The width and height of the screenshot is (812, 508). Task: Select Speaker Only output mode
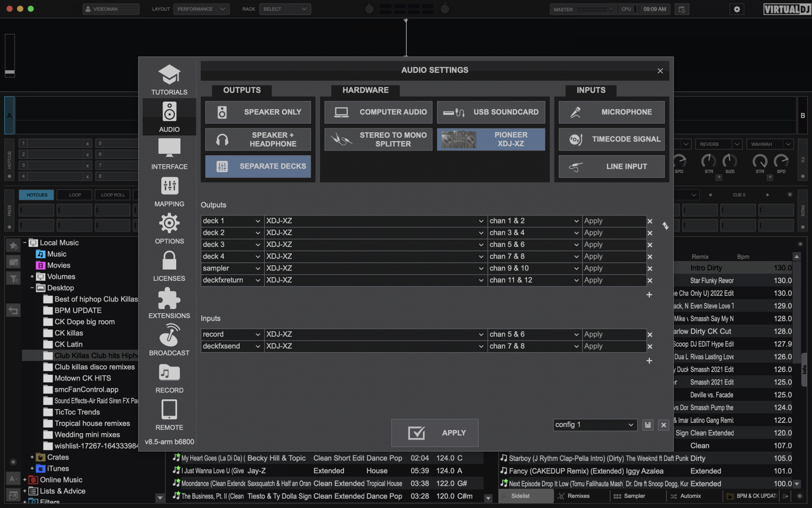coord(258,112)
